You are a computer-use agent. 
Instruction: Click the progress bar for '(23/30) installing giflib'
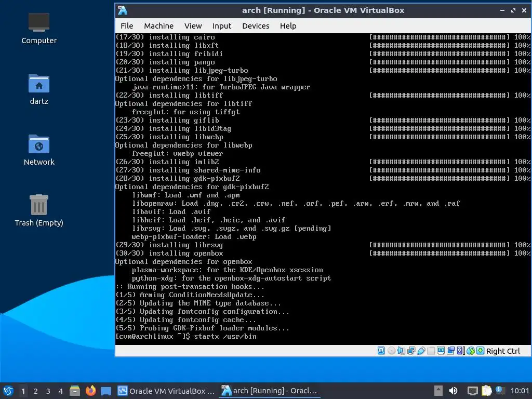click(440, 120)
